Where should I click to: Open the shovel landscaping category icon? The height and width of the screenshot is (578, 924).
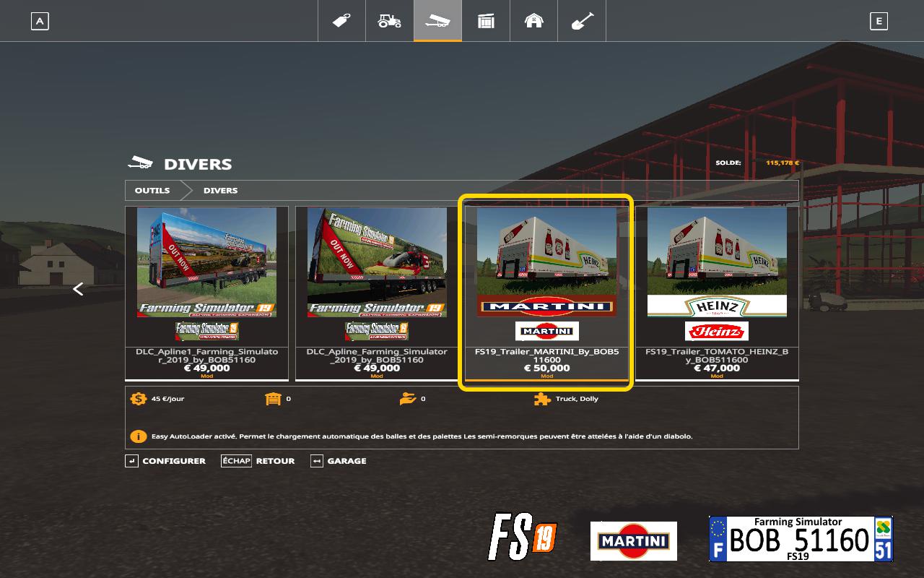[582, 21]
